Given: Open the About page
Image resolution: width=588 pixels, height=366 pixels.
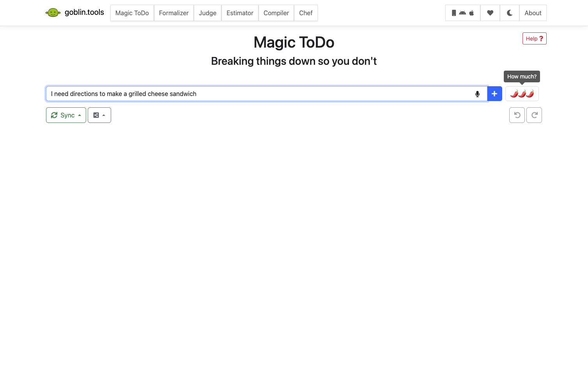Looking at the screenshot, I should click(533, 13).
